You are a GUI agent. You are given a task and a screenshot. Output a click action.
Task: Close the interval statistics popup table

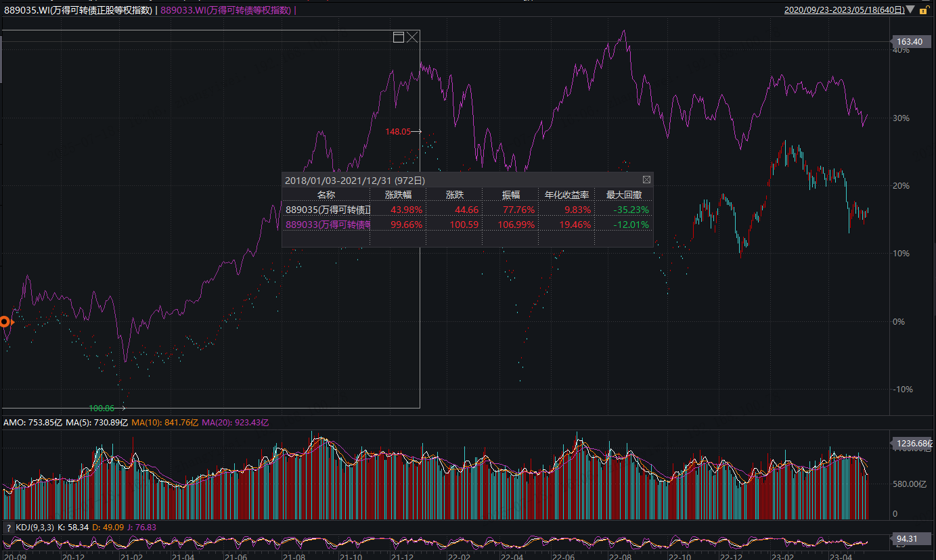click(x=646, y=180)
